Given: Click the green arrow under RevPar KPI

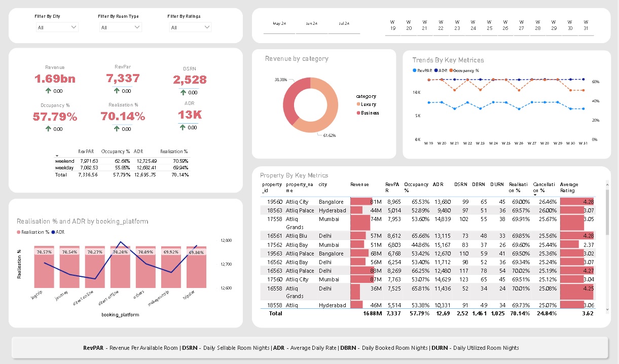Looking at the screenshot, I should [117, 91].
